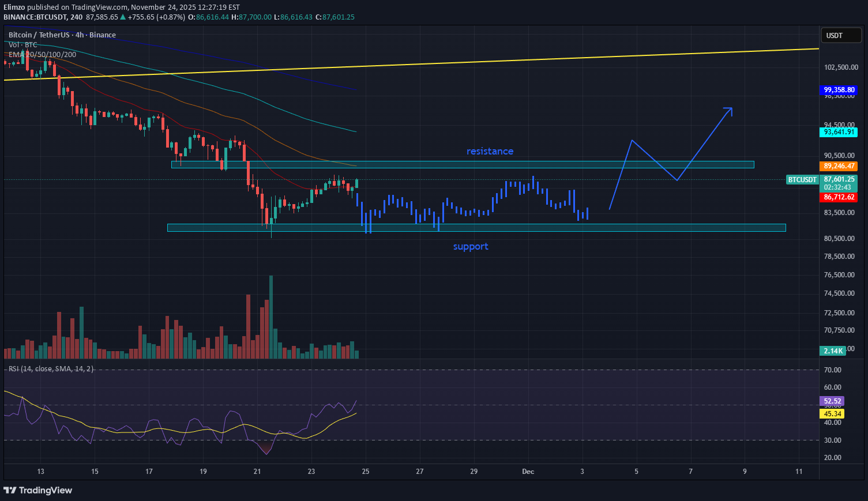
Task: Select the orange 89,246.47 resistance price label
Action: 839,166
